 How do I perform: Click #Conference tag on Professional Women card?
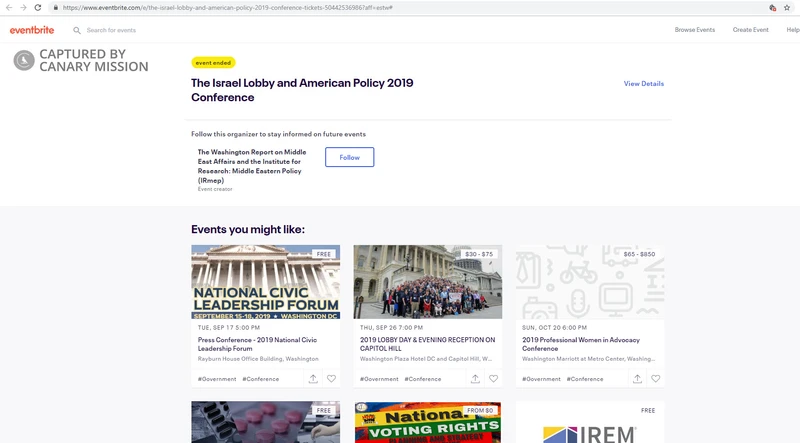[585, 379]
